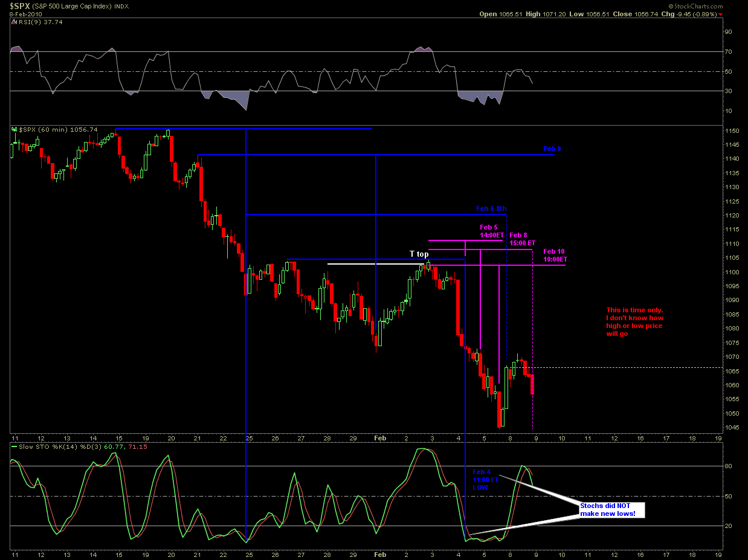
Task: Click the 70 level on RSI axis
Action: [729, 52]
